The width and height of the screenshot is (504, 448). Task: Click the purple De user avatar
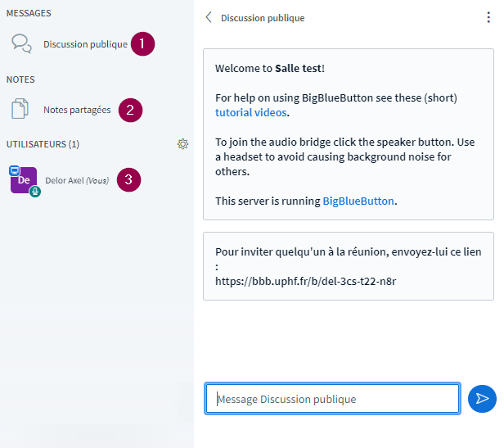pos(23,180)
